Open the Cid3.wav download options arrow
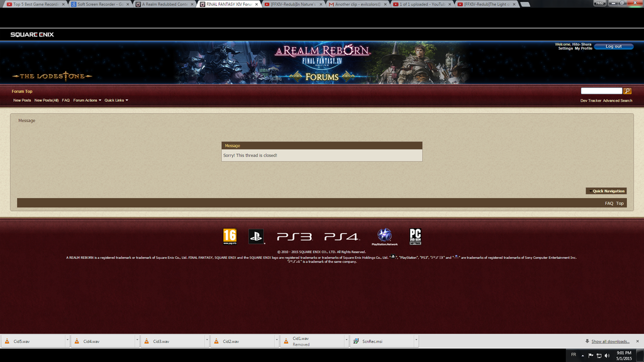644x362 pixels. coord(206,340)
